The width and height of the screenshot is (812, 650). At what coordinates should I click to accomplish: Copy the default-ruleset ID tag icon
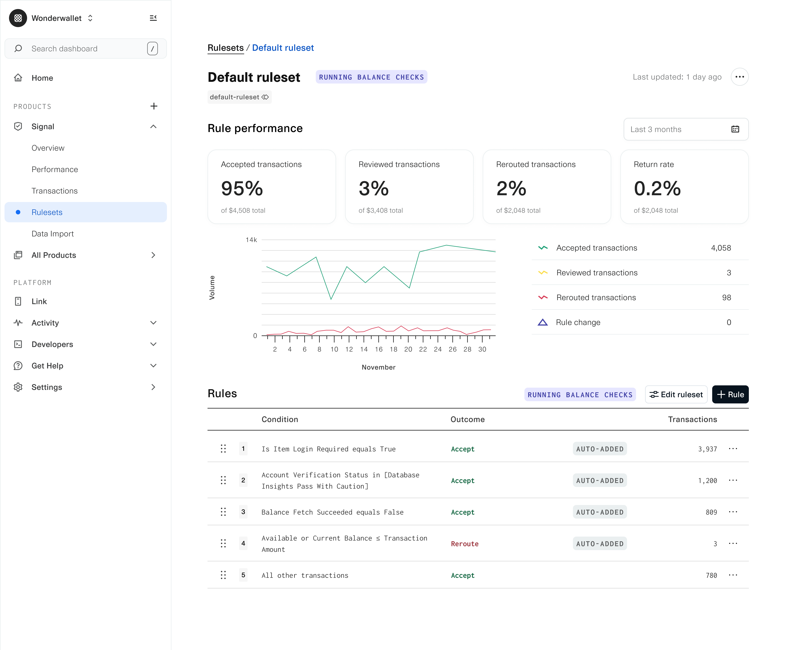pyautogui.click(x=265, y=97)
